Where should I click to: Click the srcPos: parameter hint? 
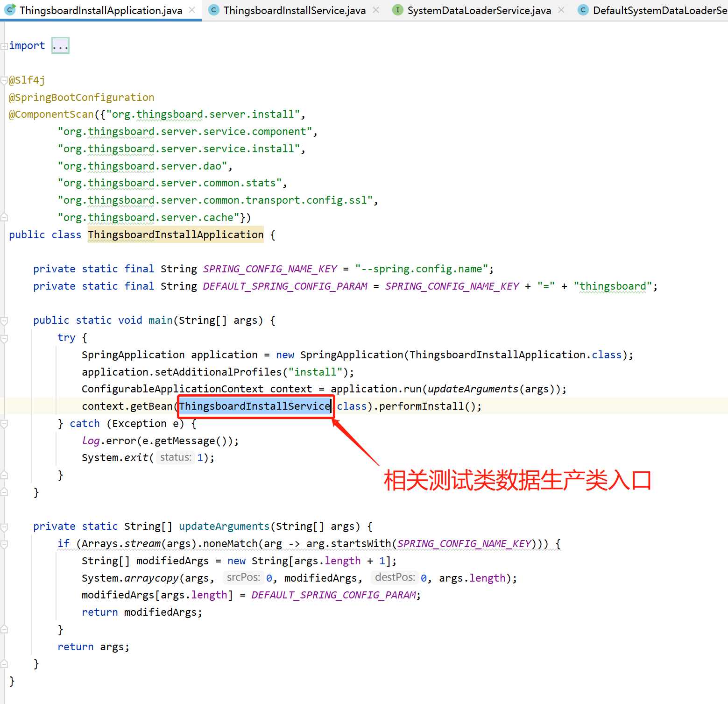(243, 577)
